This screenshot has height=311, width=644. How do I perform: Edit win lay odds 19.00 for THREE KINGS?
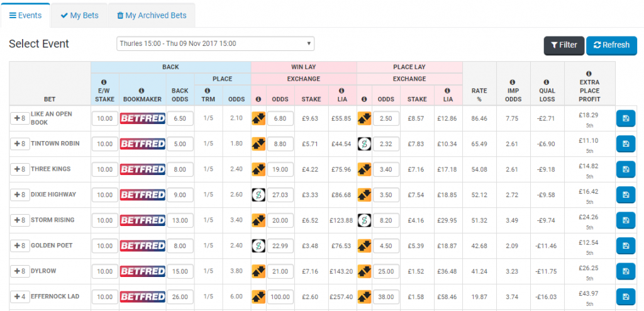pyautogui.click(x=280, y=169)
